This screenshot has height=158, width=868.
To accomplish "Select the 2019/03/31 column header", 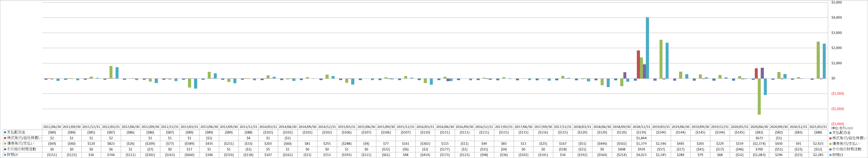I will tap(661, 127).
